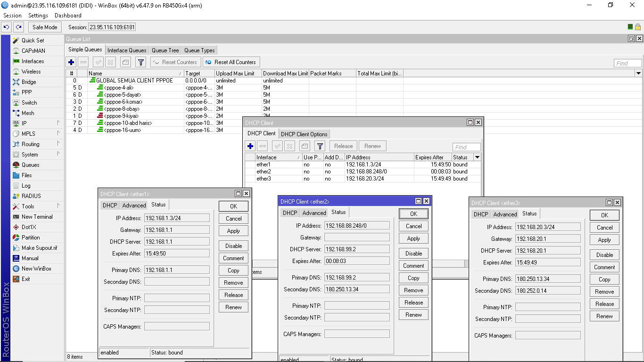Switch to the Queue Types tab

pyautogui.click(x=199, y=50)
